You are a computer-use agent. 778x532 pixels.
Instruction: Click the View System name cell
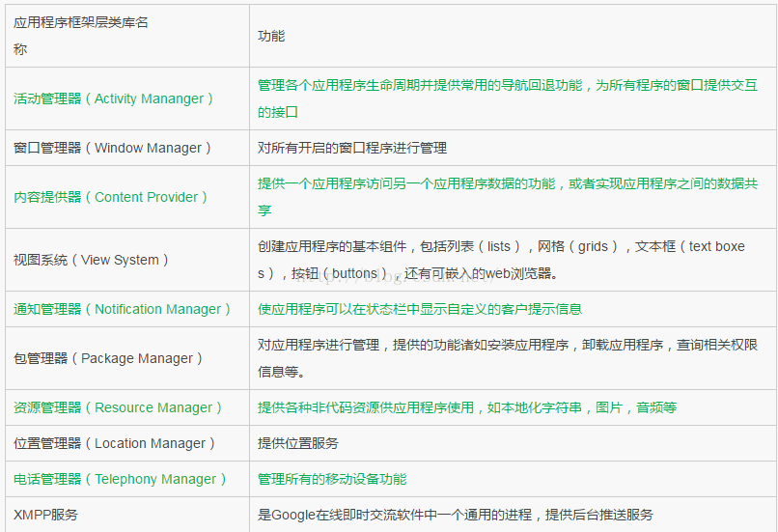pyautogui.click(x=92, y=260)
